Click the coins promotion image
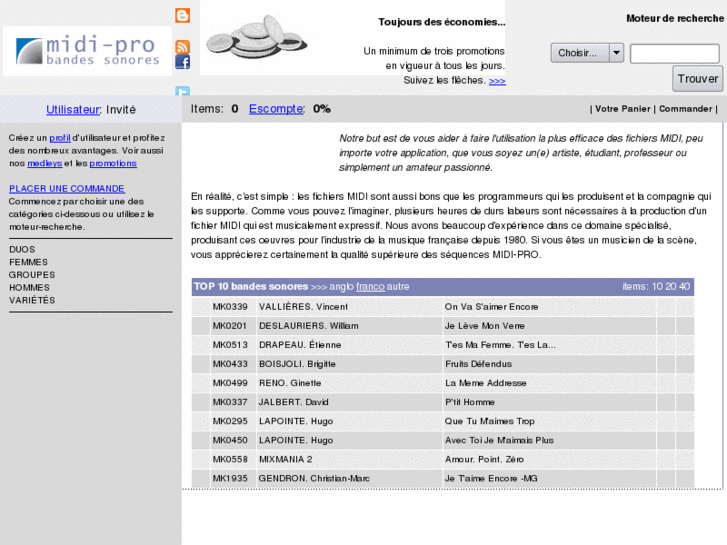This screenshot has height=545, width=727. 256,37
